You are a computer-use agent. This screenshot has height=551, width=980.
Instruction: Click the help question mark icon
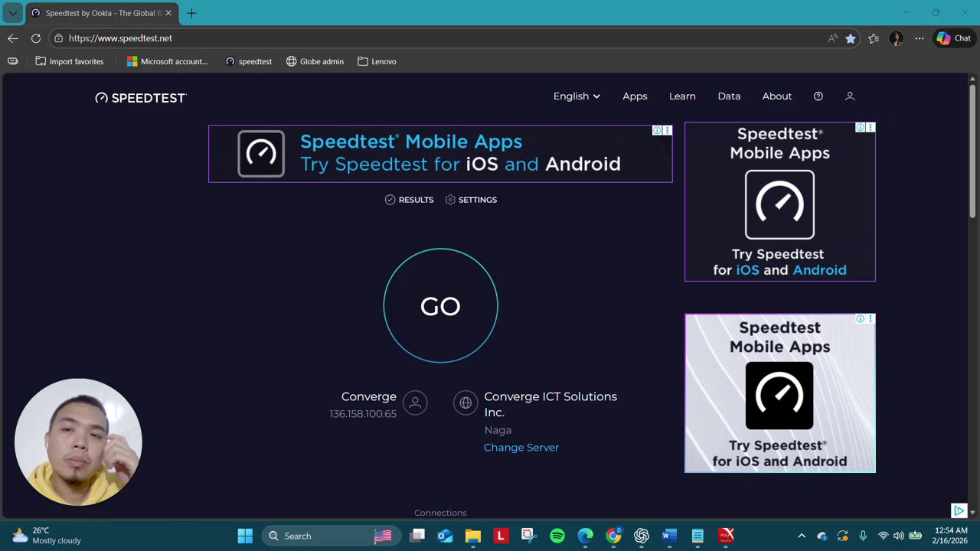click(x=818, y=96)
